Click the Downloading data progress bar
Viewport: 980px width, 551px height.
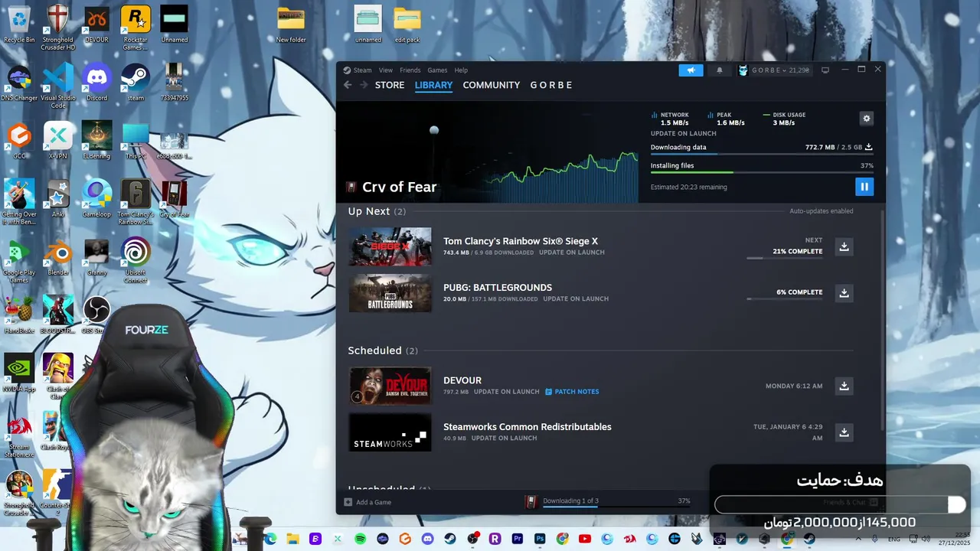click(x=762, y=155)
